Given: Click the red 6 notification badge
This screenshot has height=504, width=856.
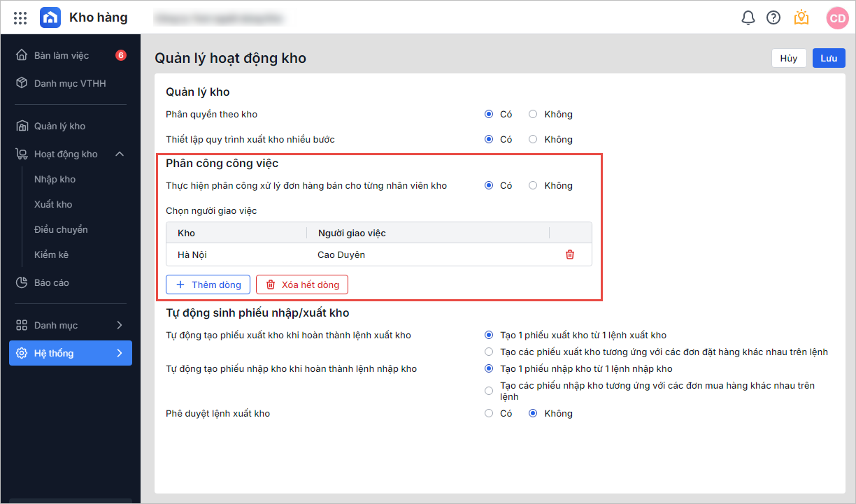Looking at the screenshot, I should 121,55.
